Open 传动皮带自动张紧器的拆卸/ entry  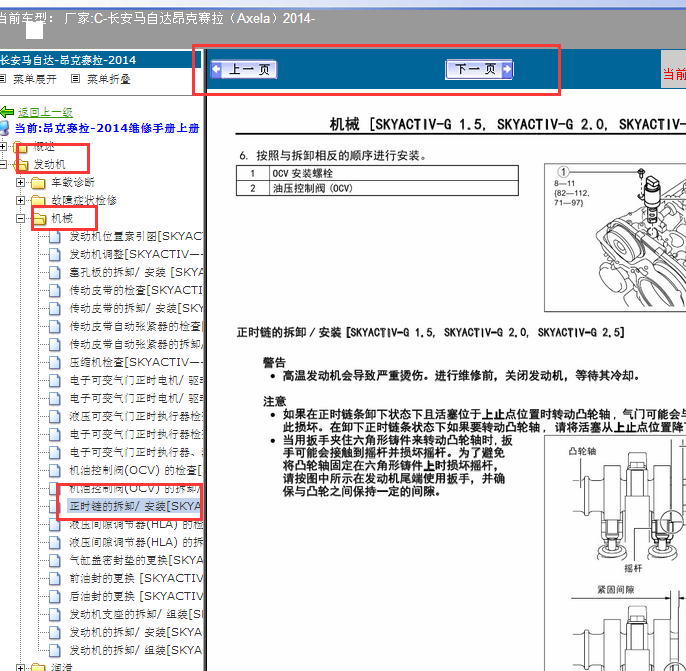point(136,344)
